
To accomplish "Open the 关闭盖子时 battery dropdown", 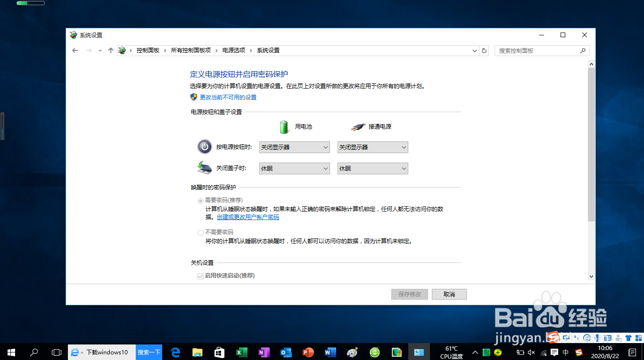I will tap(294, 168).
